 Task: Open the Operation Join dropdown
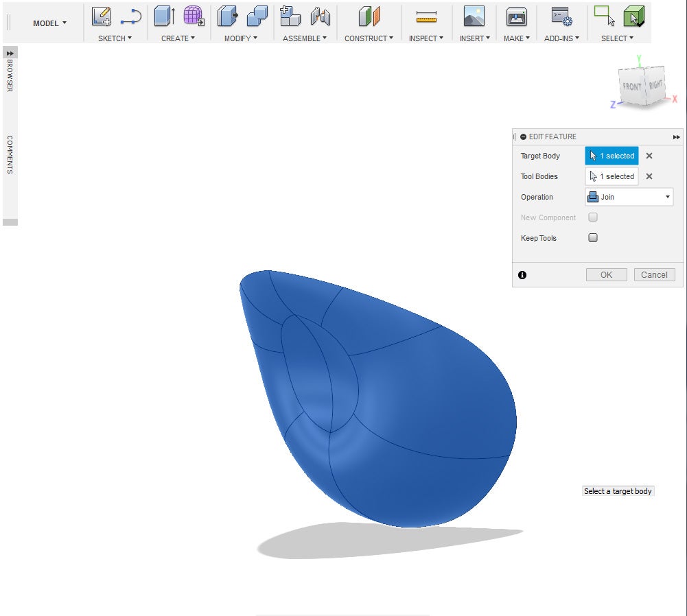point(629,197)
